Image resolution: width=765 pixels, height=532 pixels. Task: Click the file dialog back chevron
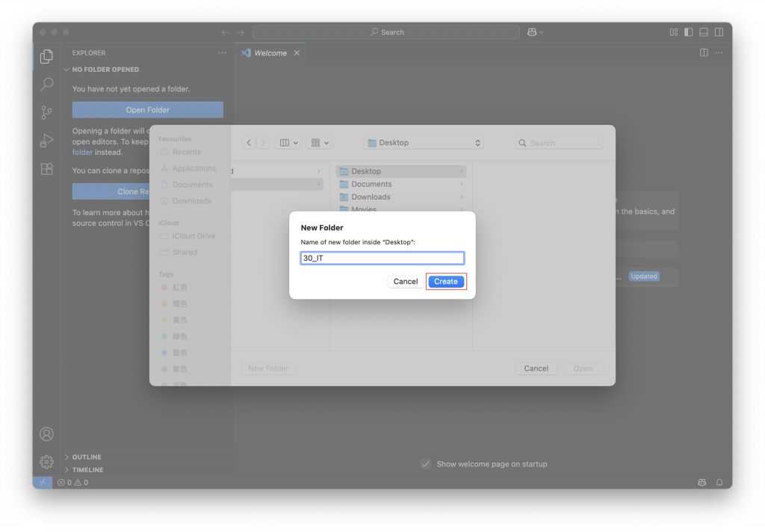pos(250,143)
